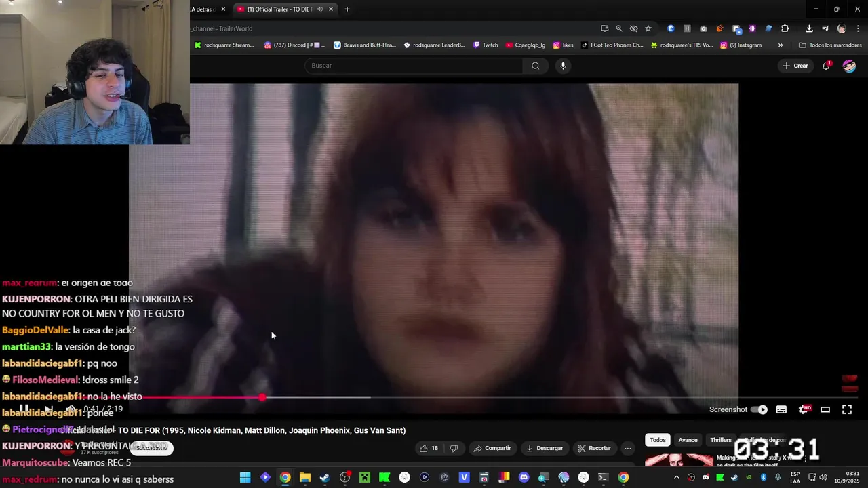Enter fullscreen video mode
Image resolution: width=868 pixels, height=488 pixels.
tap(847, 409)
